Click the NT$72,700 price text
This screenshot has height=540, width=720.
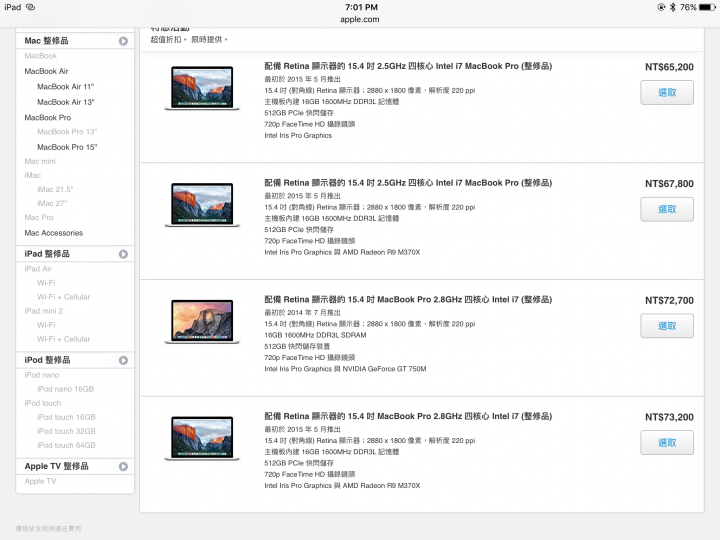point(669,300)
